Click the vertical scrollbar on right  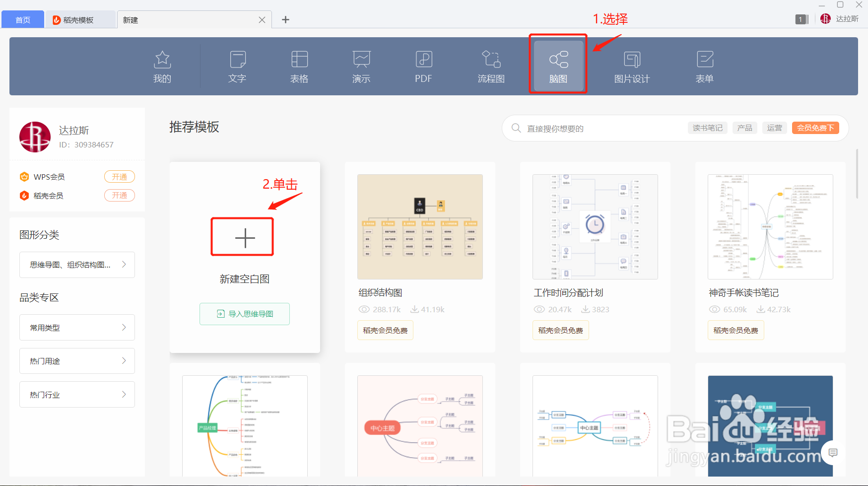pyautogui.click(x=857, y=173)
